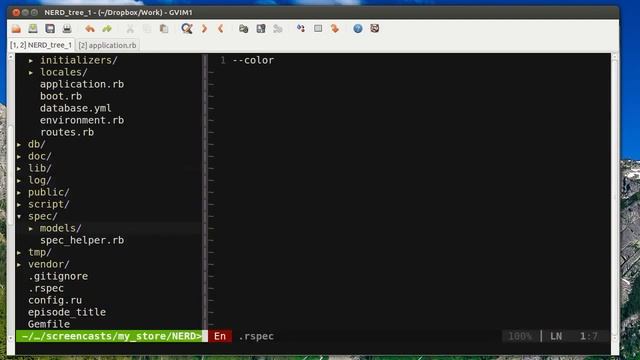Screen dimensions: 640x360
Task: Click the green Redo arrow icon
Action: click(x=107, y=29)
